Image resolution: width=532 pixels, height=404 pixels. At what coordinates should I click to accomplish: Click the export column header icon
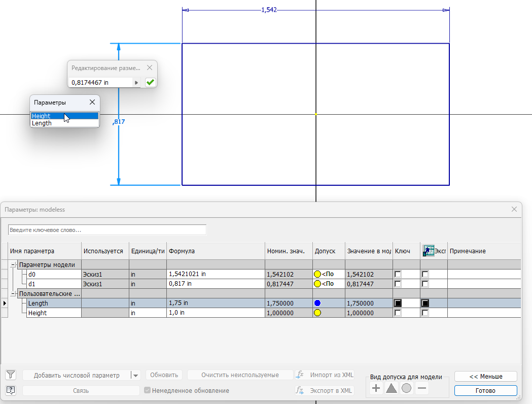point(429,251)
